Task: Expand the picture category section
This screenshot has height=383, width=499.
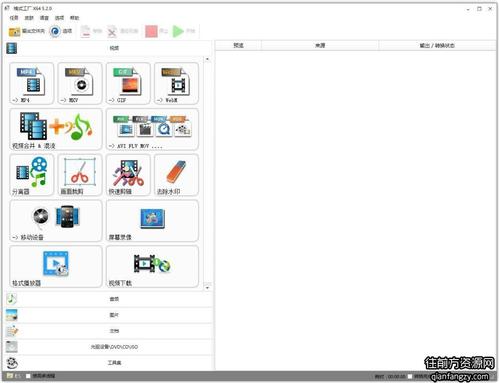Action: [109, 315]
